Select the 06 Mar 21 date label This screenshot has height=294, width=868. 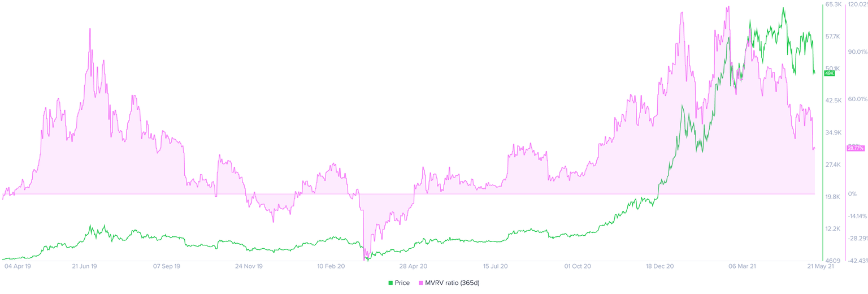tap(741, 265)
